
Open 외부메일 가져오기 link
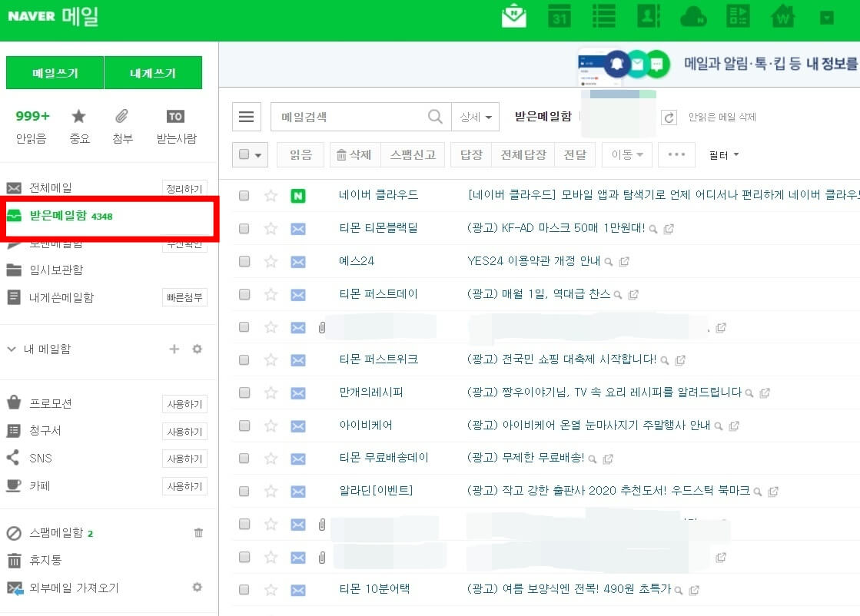click(x=74, y=588)
